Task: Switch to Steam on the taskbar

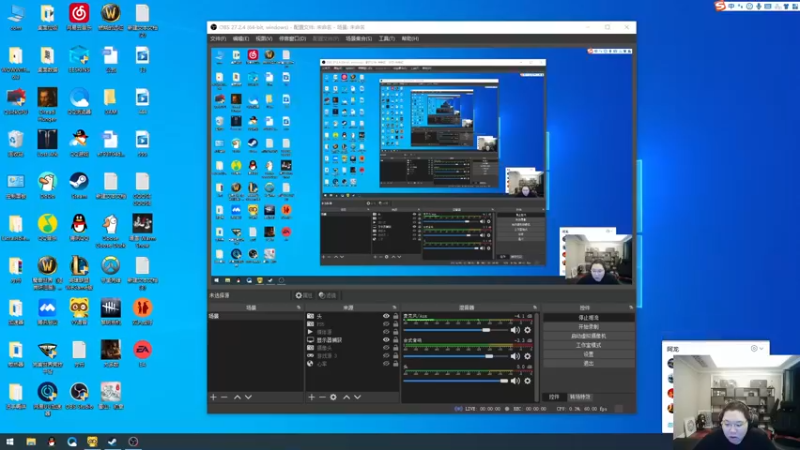Action: 112,442
